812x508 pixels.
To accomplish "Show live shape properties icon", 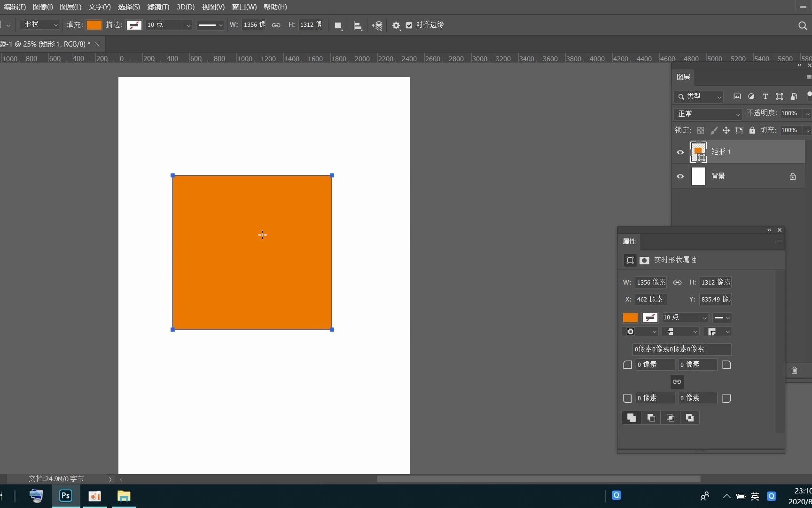I will tap(630, 260).
